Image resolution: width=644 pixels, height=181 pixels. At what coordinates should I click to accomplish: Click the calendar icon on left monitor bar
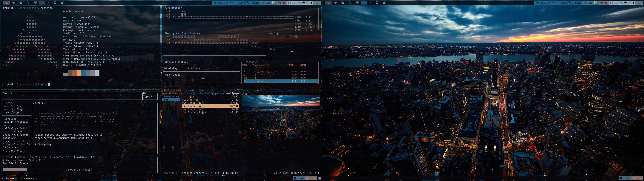289,3
